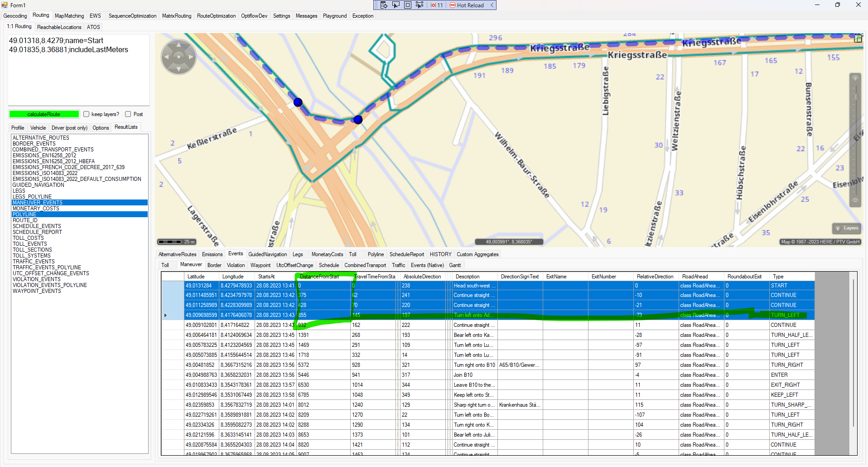Click the row selector arrow of the TURN_LEFT row
Screen dimensions: 868x467
(x=166, y=315)
